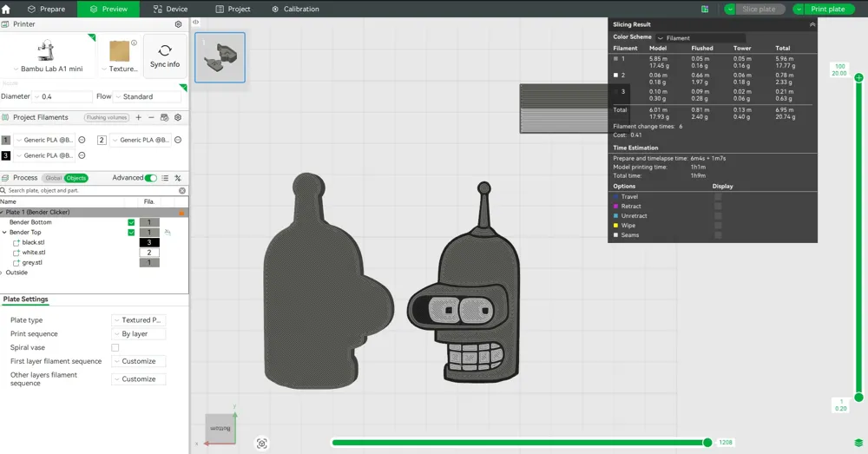Click the Bender Top edit icon

168,233
